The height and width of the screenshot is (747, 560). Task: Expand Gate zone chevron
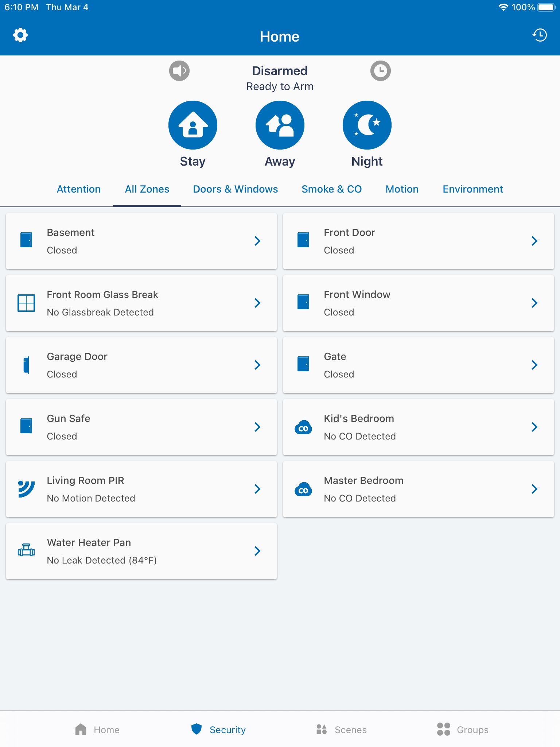(x=534, y=365)
